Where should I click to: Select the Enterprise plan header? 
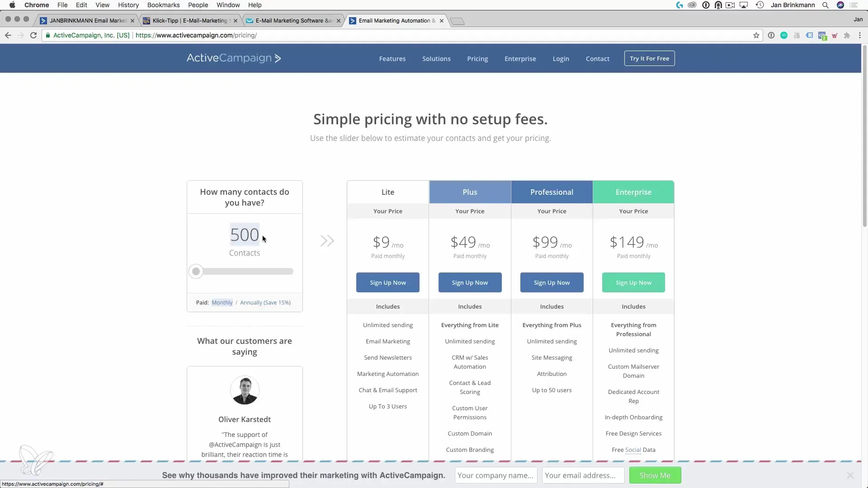tap(633, 192)
